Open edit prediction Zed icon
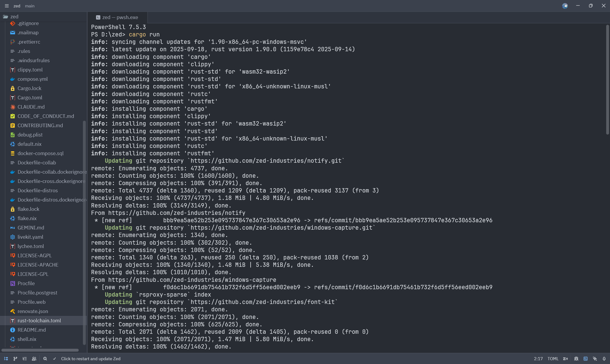The image size is (610, 364). pos(566,359)
